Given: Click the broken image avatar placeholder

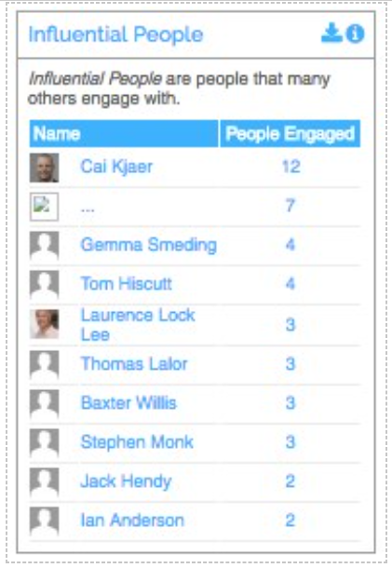Looking at the screenshot, I should point(44,207).
